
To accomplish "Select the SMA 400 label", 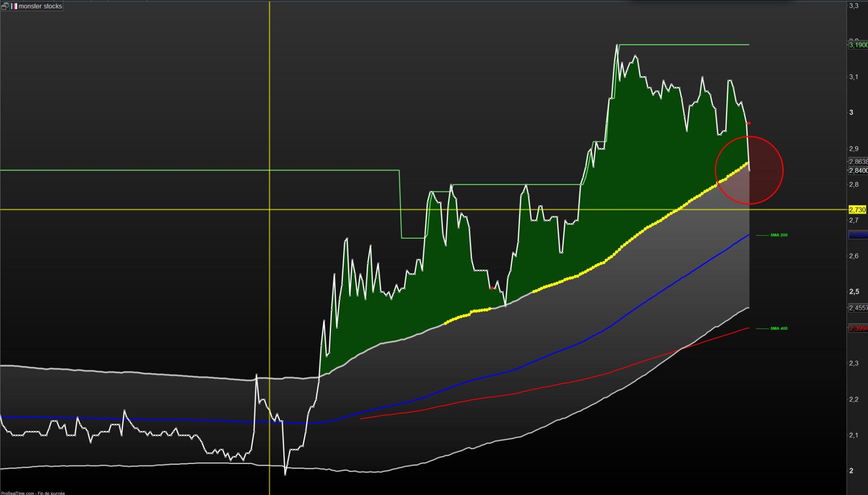I will (x=779, y=329).
